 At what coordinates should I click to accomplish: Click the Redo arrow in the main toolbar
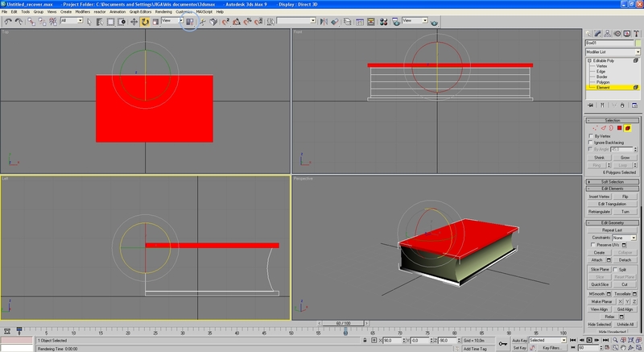(x=19, y=22)
